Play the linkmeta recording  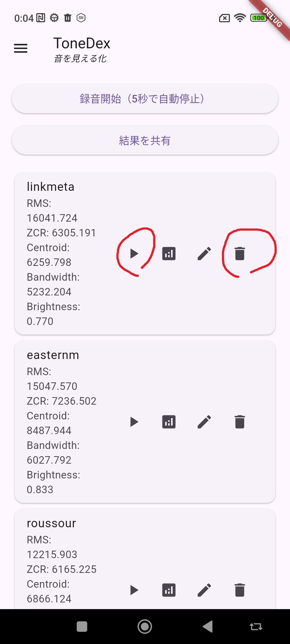[x=134, y=254]
